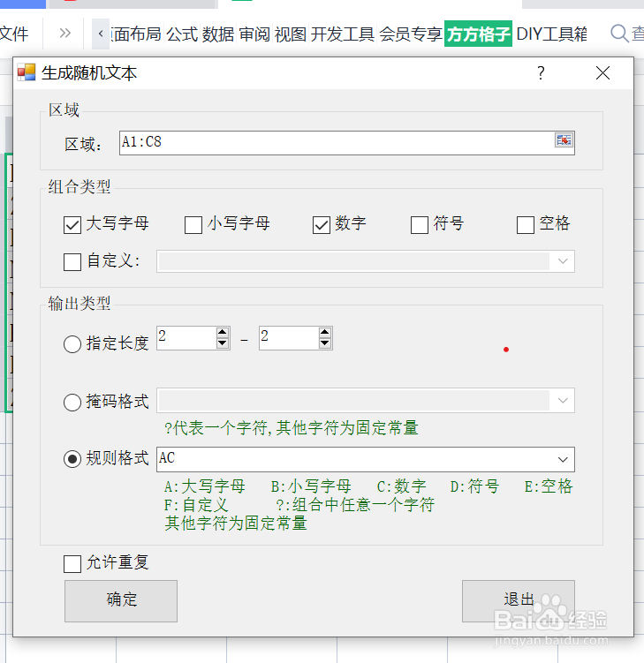This screenshot has width=644, height=663.
Task: Click the 退出 button
Action: coord(519,601)
